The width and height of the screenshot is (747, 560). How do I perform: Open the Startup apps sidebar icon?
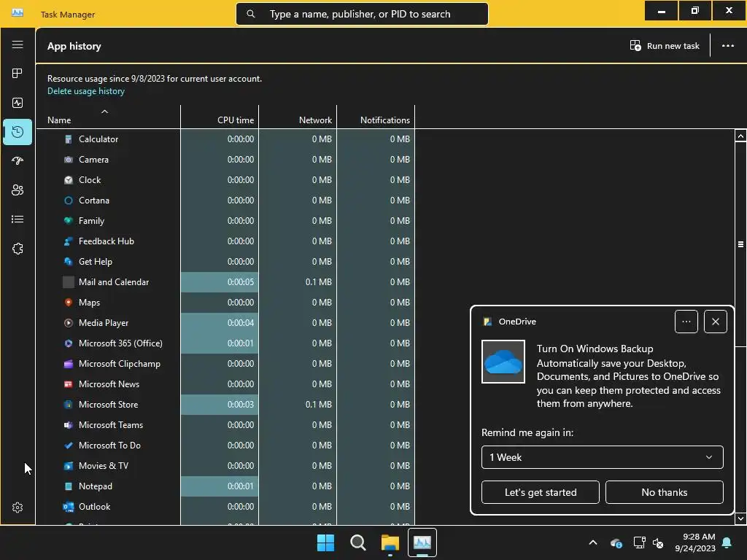(x=18, y=161)
